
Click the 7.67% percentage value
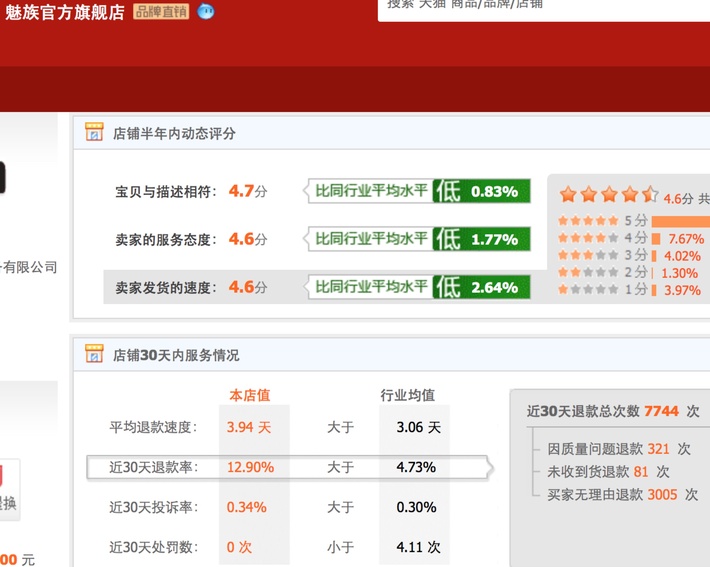(686, 239)
